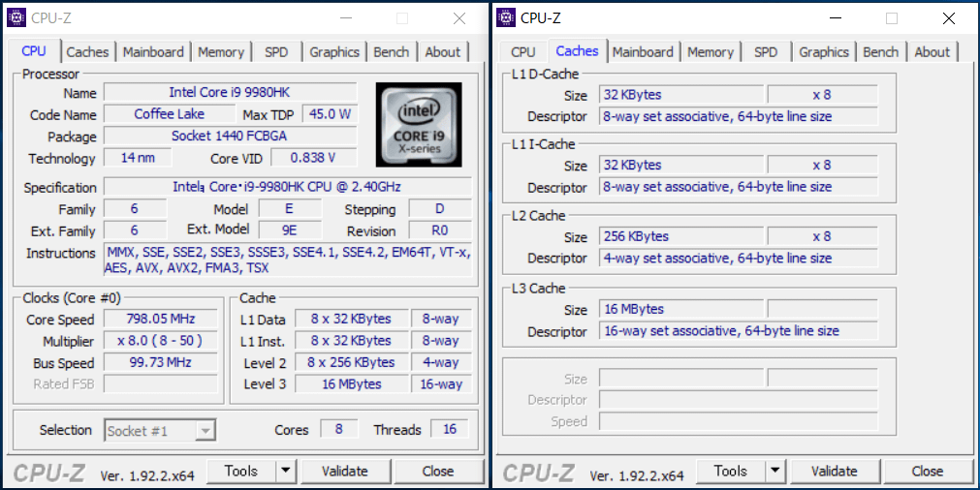
Task: Click Validate button in right CPU-Z window
Action: 835,472
